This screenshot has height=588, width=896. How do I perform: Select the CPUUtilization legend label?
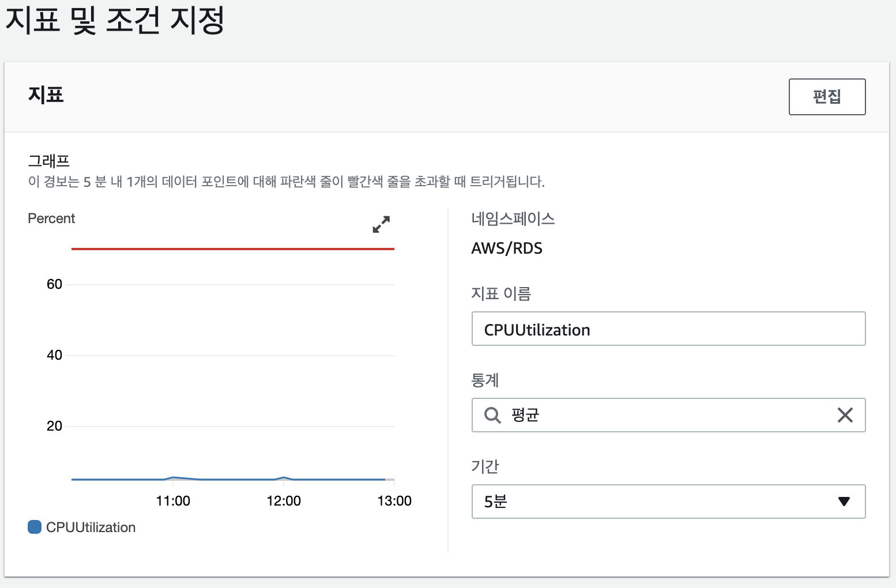[91, 527]
